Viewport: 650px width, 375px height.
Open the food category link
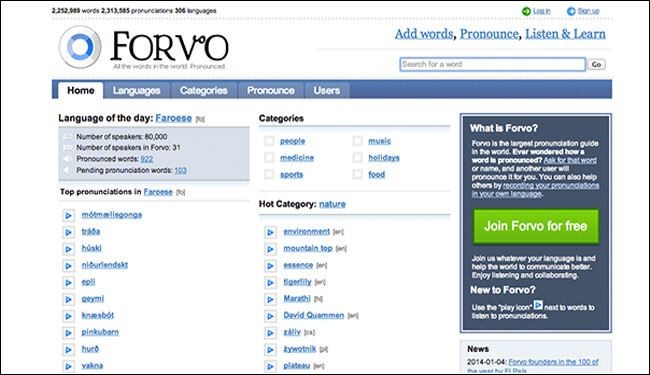(376, 174)
